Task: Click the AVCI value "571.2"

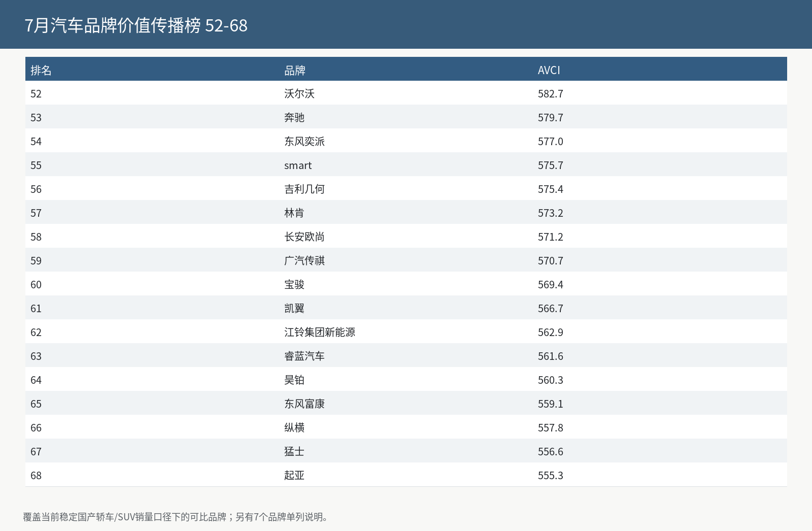Action: pyautogui.click(x=551, y=237)
